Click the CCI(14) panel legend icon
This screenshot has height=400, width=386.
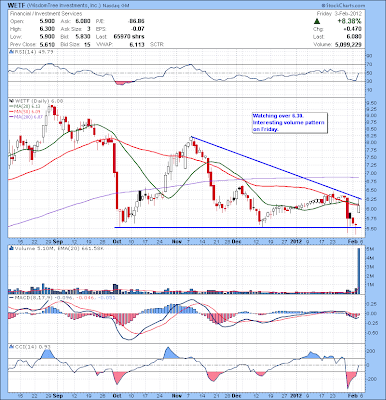pos(10,347)
